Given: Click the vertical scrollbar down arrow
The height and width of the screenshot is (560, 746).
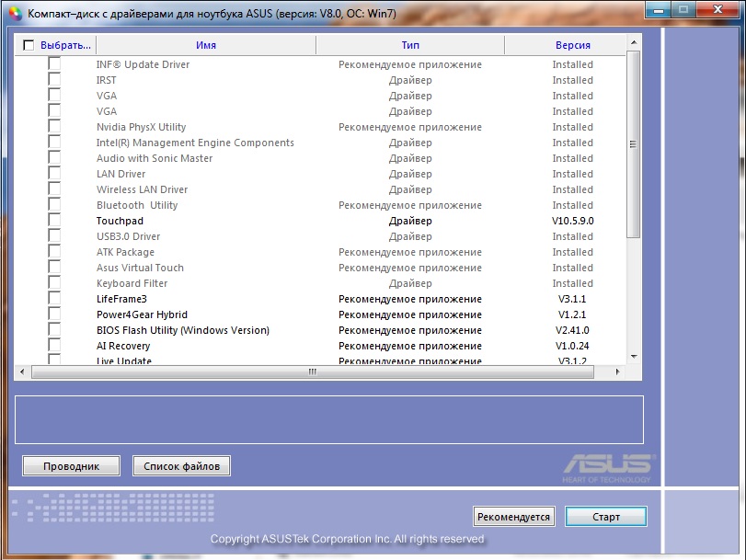Looking at the screenshot, I should point(633,357).
